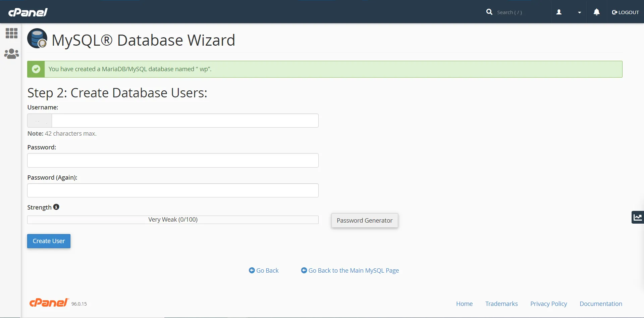Click the Very Weak strength meter
The image size is (644, 318).
click(x=173, y=220)
